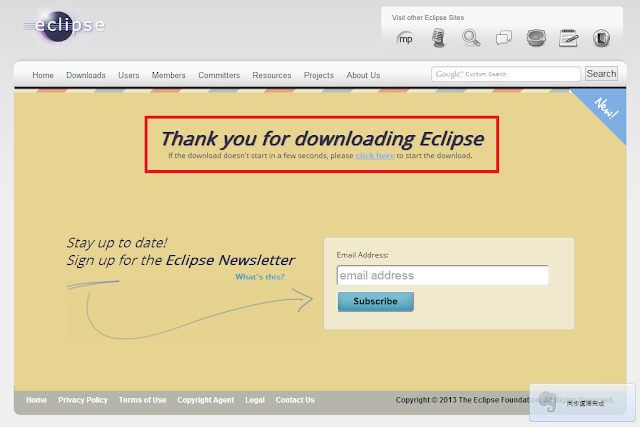The height and width of the screenshot is (427, 640).
Task: Open the Privacy Policy footer link
Action: coord(83,400)
